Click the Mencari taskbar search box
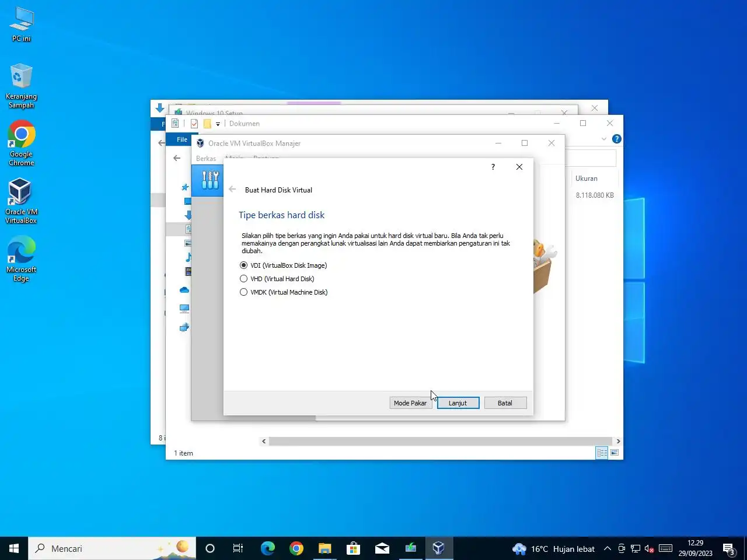 click(112, 548)
